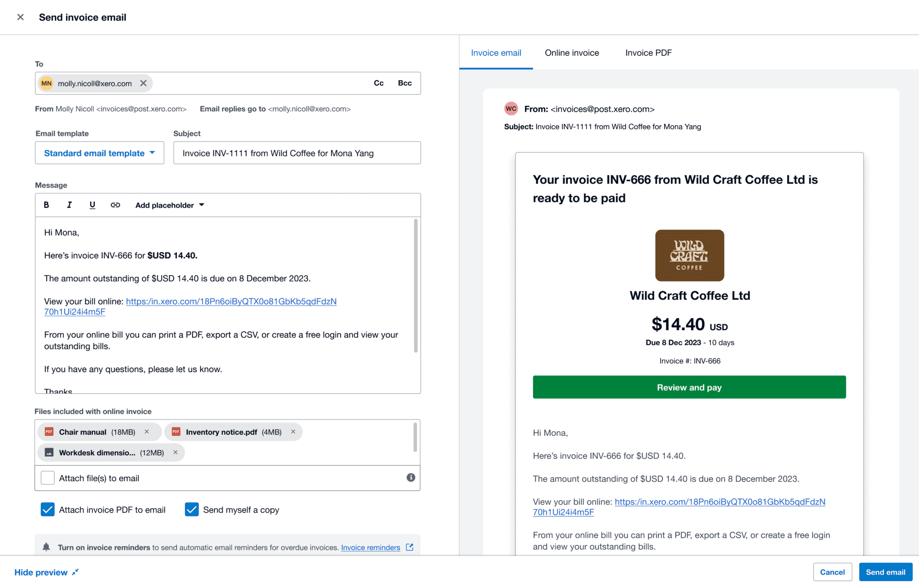Uncheck Send myself a copy

(192, 510)
